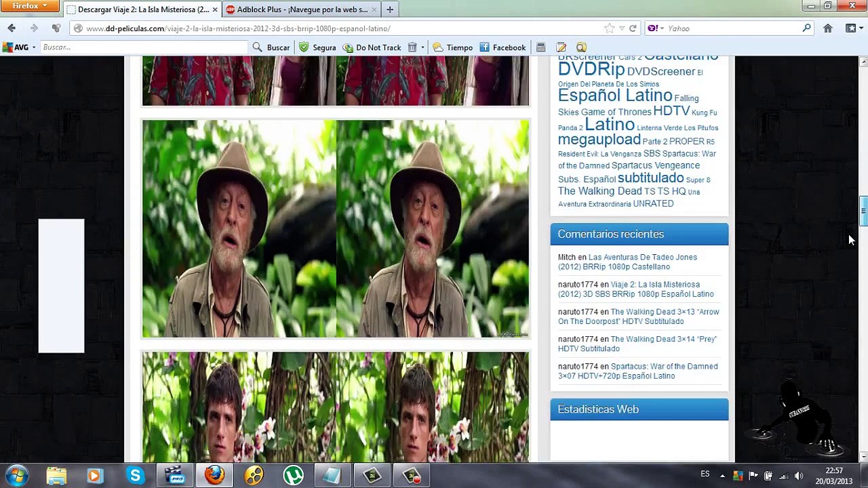Click the AVG calculator-style toolbar icon
Image resolution: width=868 pixels, height=488 pixels.
tap(540, 47)
